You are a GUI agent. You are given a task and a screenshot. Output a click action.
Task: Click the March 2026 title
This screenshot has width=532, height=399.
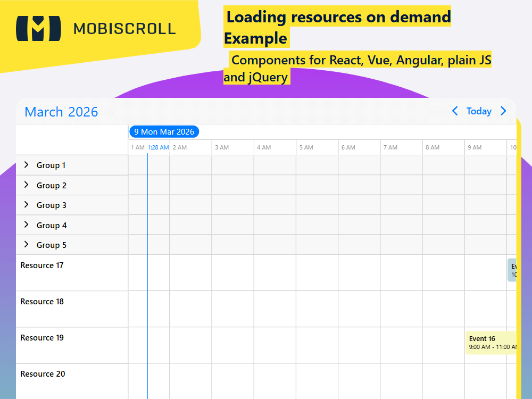tap(61, 112)
